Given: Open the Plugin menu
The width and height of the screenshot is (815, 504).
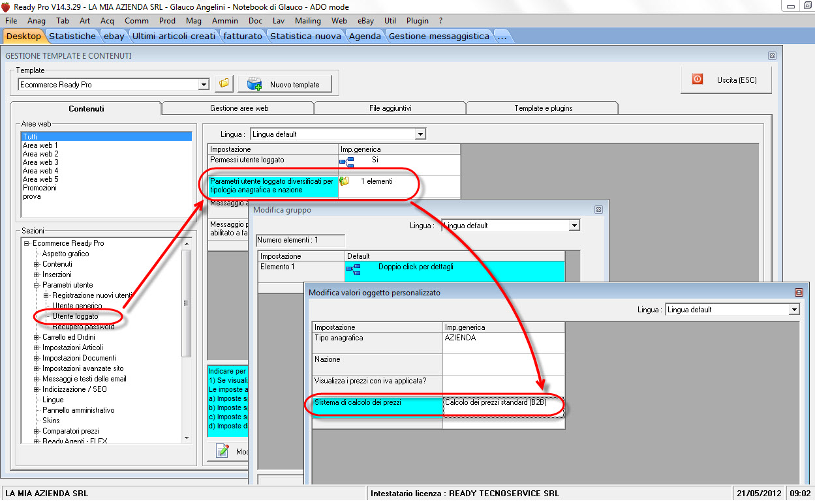Looking at the screenshot, I should point(418,21).
